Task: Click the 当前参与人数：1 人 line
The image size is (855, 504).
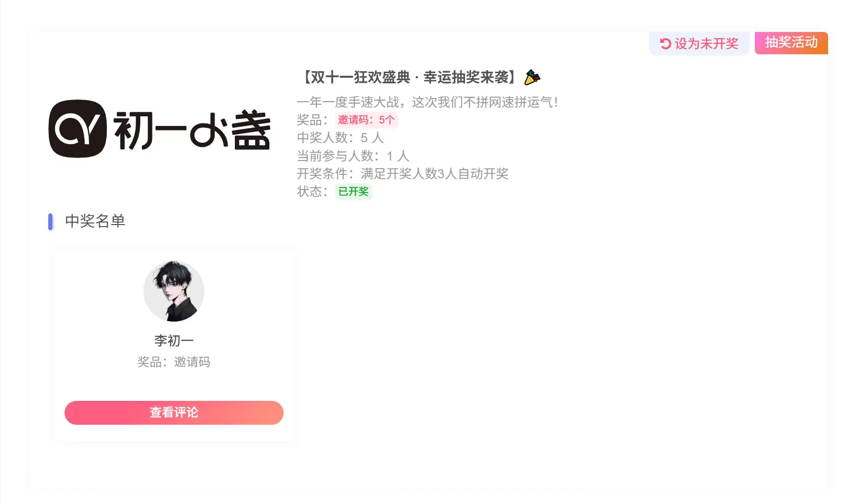Action: pyautogui.click(x=353, y=156)
